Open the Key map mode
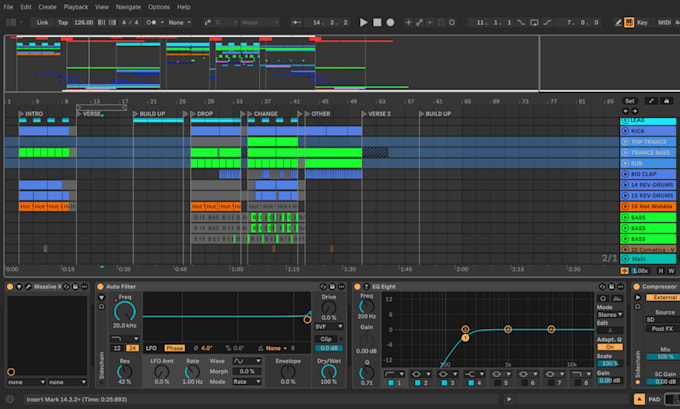 (x=642, y=22)
